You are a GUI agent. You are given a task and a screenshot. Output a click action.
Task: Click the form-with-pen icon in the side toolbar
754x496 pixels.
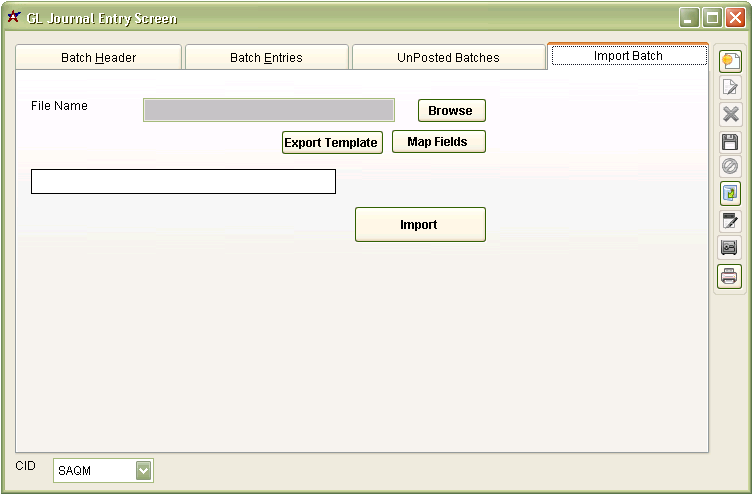(730, 221)
